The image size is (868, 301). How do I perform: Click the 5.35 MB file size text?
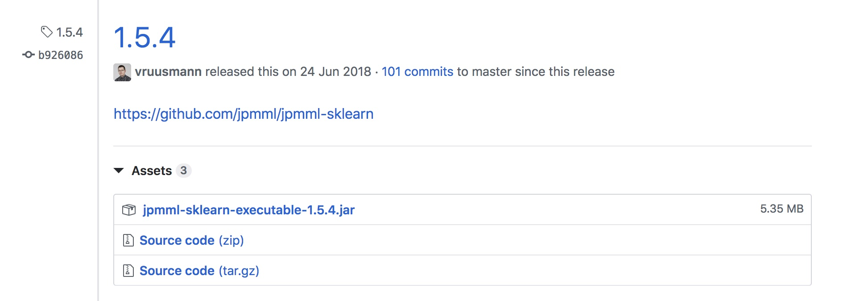click(x=781, y=209)
